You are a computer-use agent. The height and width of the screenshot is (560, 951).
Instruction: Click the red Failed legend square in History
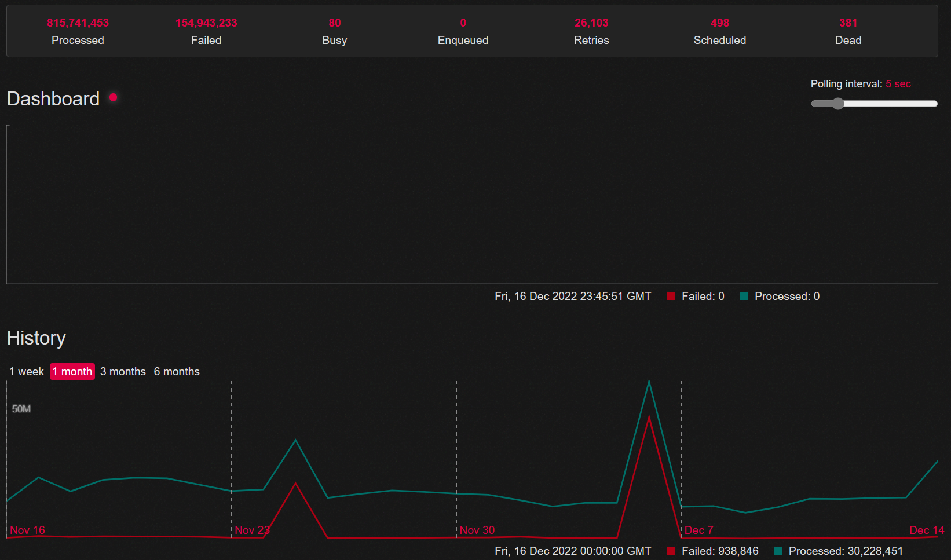pyautogui.click(x=671, y=551)
